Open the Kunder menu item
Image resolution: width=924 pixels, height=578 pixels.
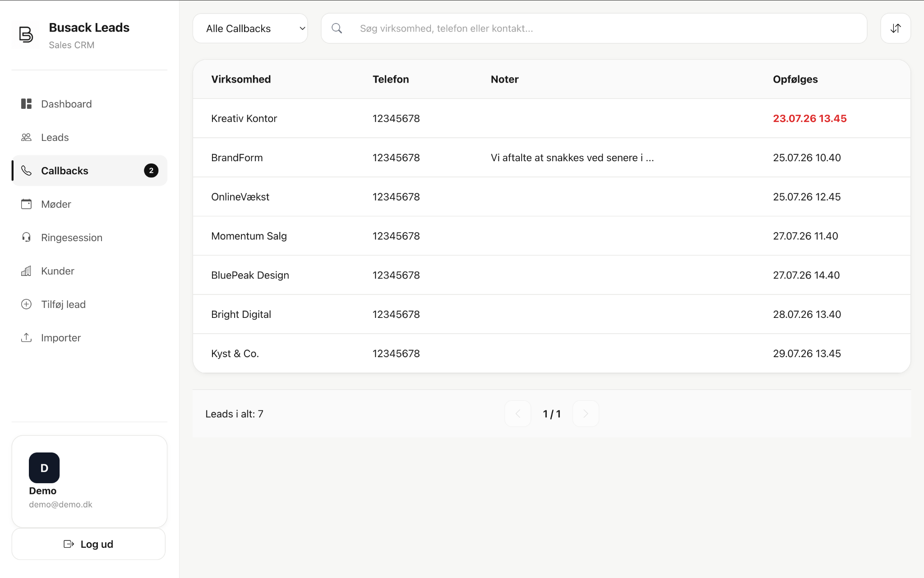coord(90,271)
